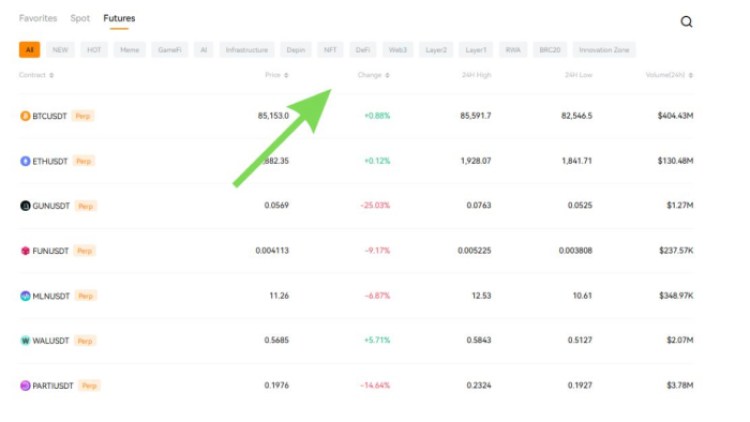Filter contracts by RWA
This screenshot has width=750, height=422.
pyautogui.click(x=513, y=50)
